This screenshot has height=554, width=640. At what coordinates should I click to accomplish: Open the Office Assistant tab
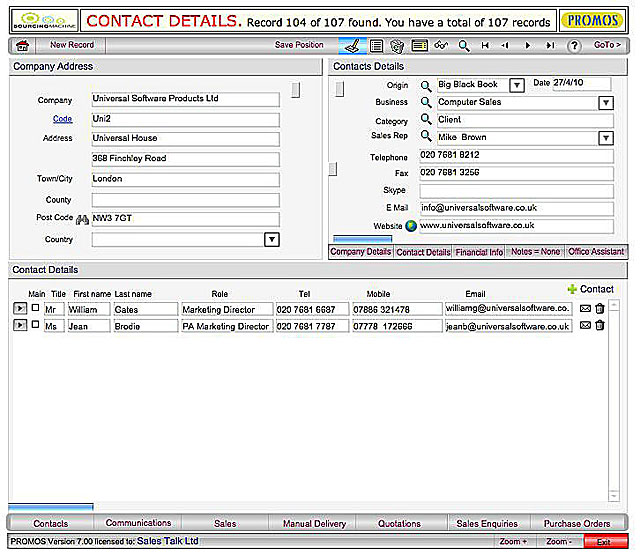(596, 252)
